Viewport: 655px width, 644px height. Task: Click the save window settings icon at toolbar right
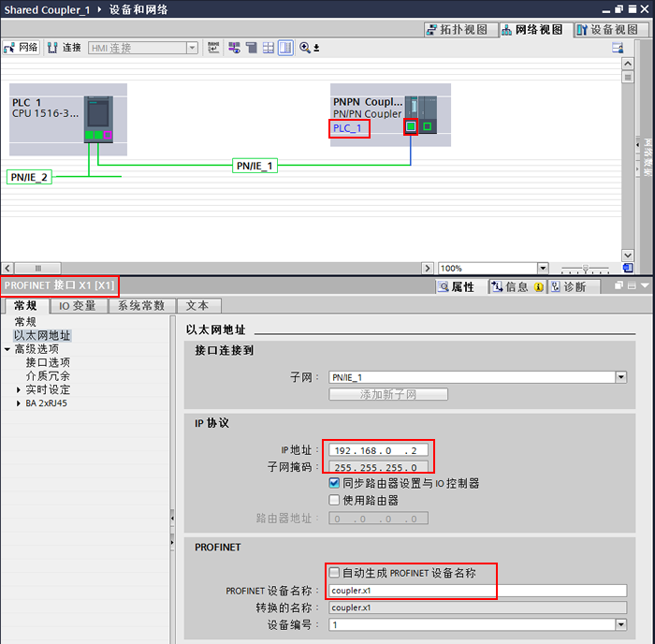[x=618, y=48]
